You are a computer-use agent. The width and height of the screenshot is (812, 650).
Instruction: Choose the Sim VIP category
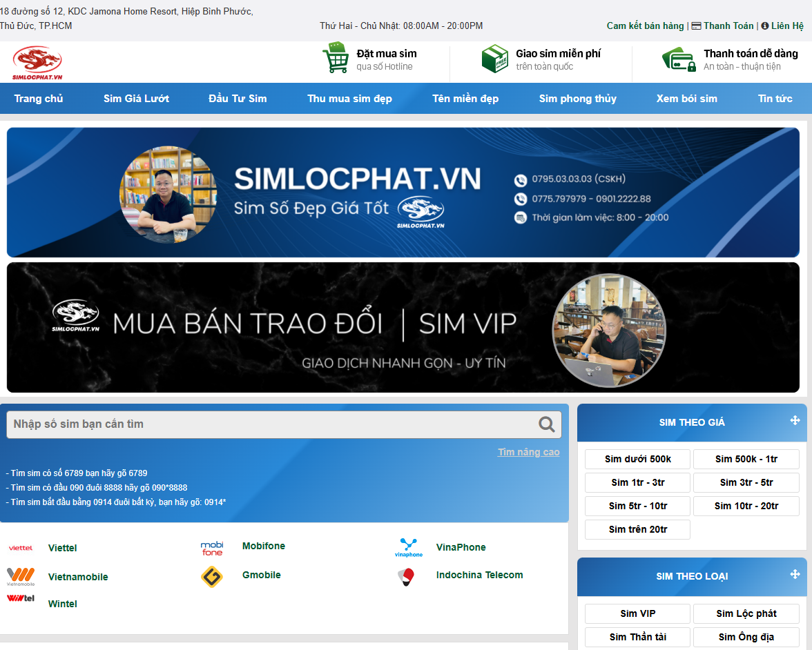click(x=637, y=613)
